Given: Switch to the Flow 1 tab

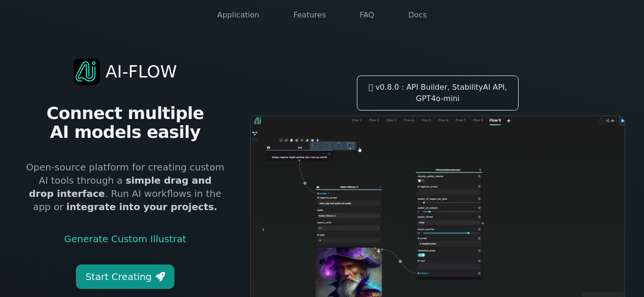Looking at the screenshot, I should point(356,120).
